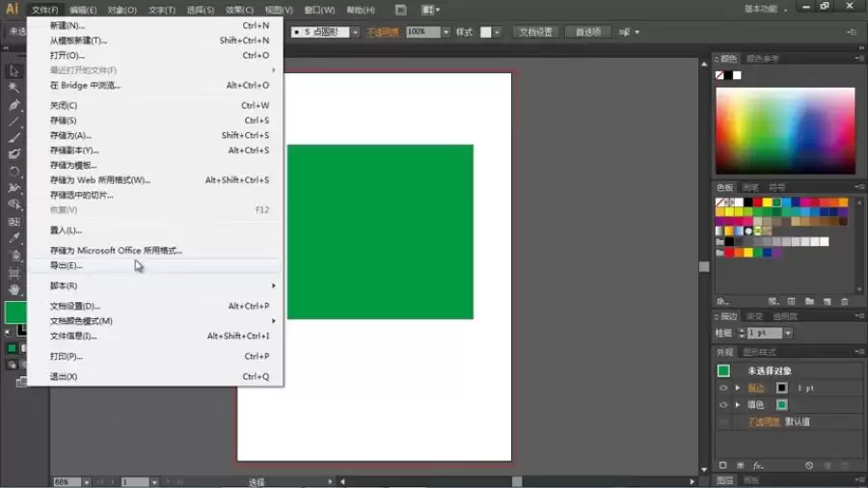Choose 置入(L)... menu item
868x488 pixels.
[154, 230]
